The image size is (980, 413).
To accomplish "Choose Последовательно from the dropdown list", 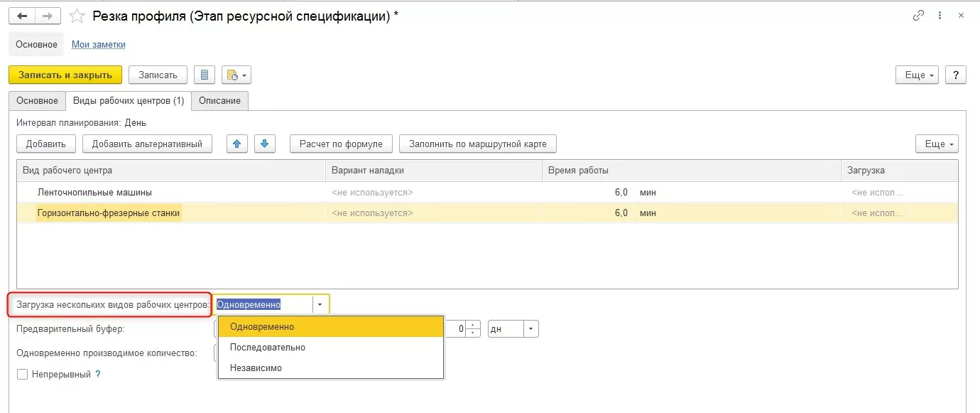I will [330, 347].
